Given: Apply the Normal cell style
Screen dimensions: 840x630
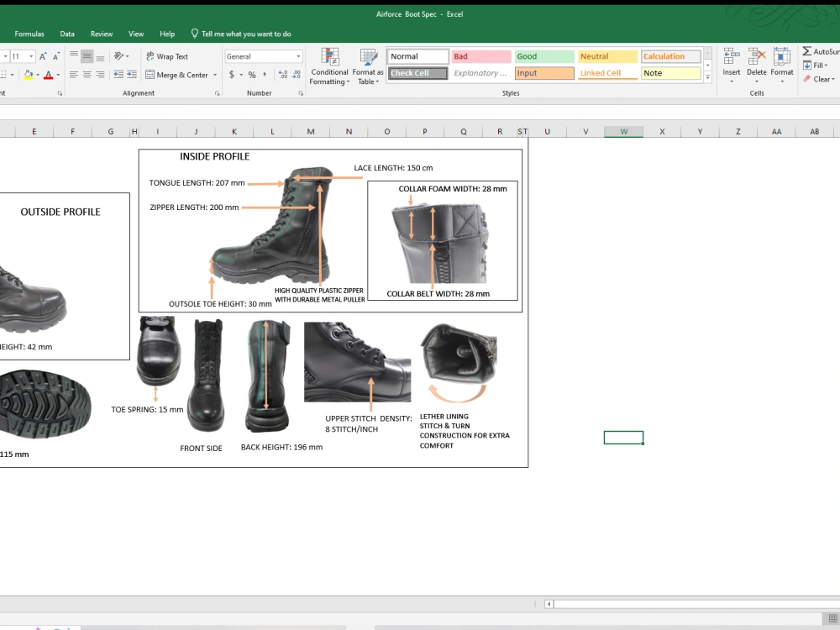Looking at the screenshot, I should (417, 56).
